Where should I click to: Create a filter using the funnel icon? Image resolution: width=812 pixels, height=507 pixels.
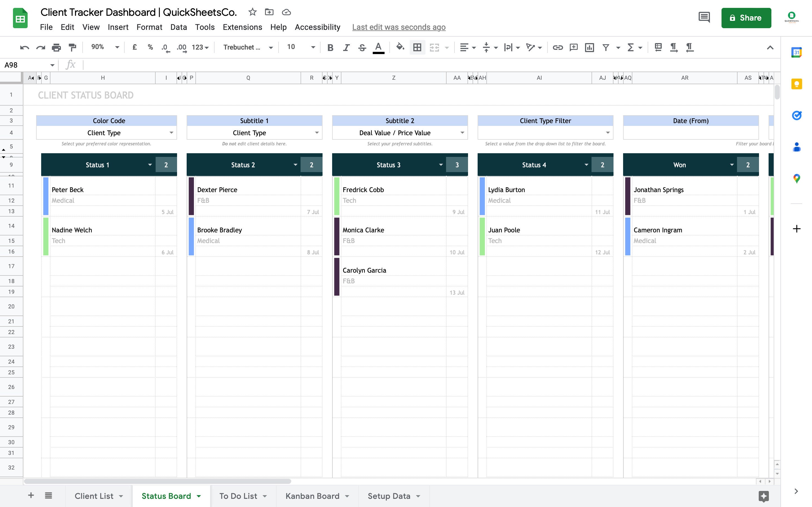tap(605, 47)
